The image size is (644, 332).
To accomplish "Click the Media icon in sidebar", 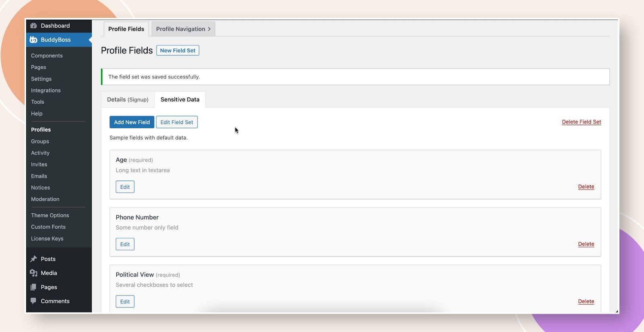I will coord(33,273).
